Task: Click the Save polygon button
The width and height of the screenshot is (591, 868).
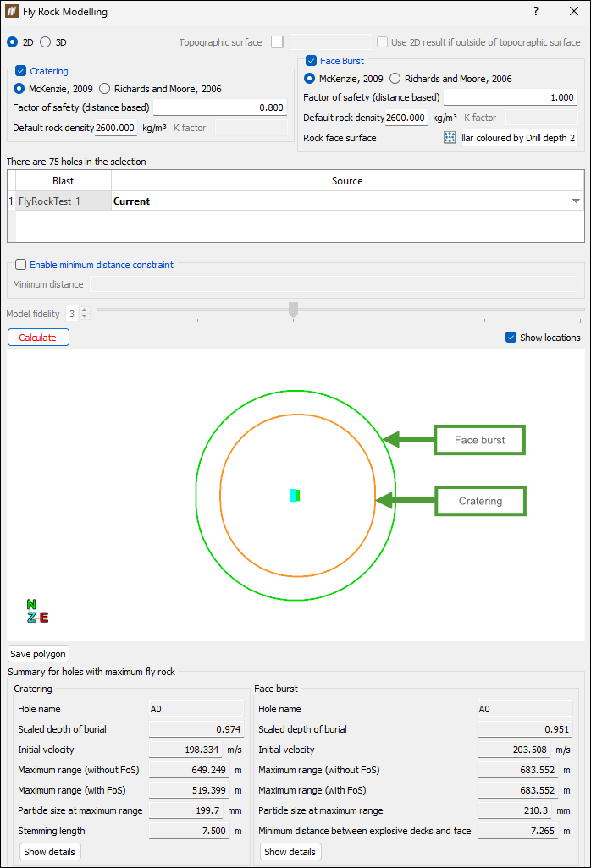Action: [38, 654]
